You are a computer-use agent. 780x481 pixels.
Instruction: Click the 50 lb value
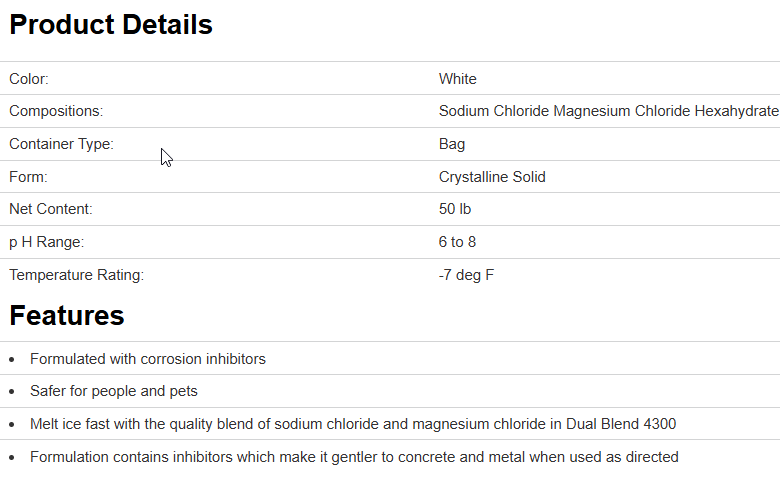point(455,209)
